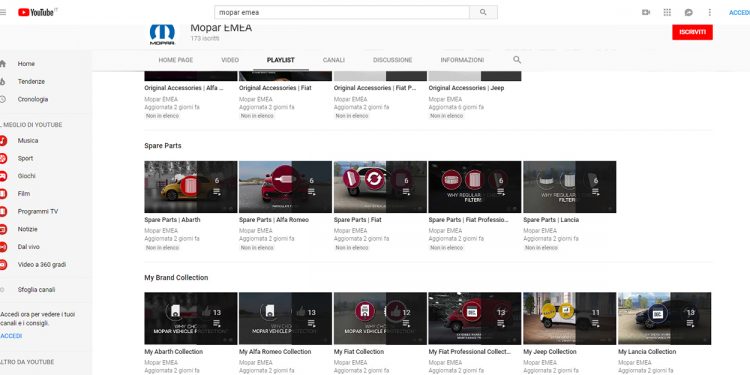Click the Mopar EMEA channel title
This screenshot has width=750, height=375.
[221, 28]
